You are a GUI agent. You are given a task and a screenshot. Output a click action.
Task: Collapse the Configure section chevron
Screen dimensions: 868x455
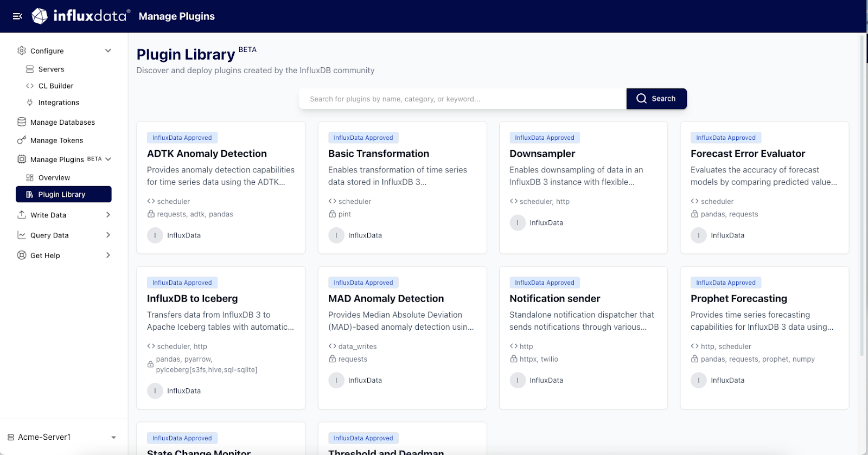108,50
